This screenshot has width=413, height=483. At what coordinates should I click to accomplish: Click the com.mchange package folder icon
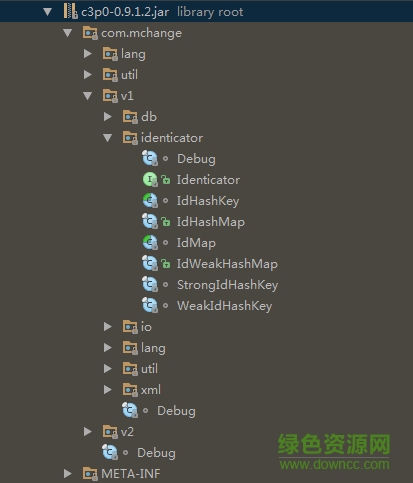coord(90,33)
